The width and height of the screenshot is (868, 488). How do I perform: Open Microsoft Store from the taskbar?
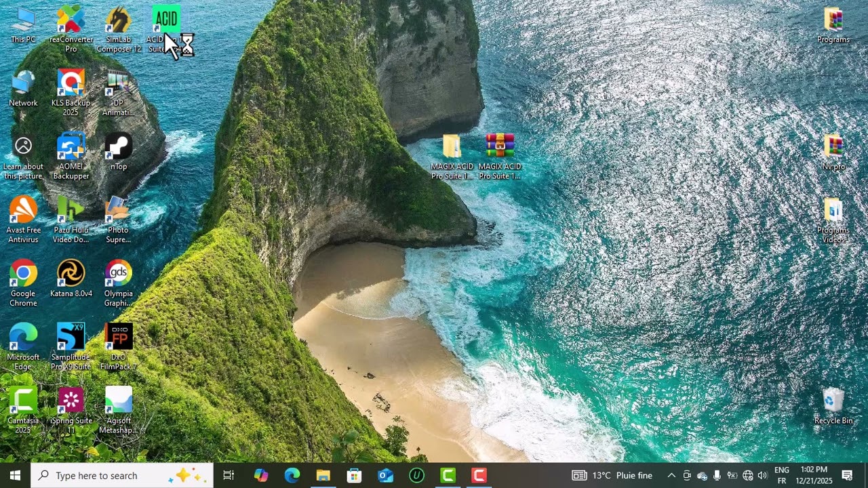pyautogui.click(x=355, y=475)
